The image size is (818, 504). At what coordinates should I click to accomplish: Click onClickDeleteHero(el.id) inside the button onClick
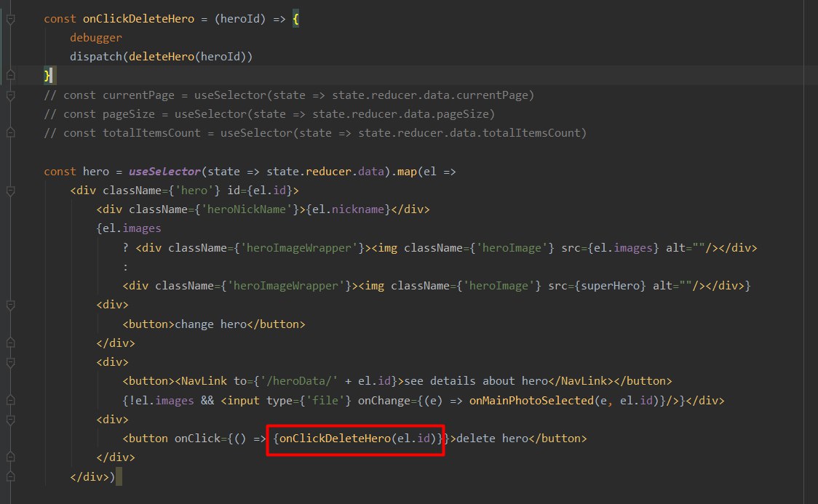[358, 439]
